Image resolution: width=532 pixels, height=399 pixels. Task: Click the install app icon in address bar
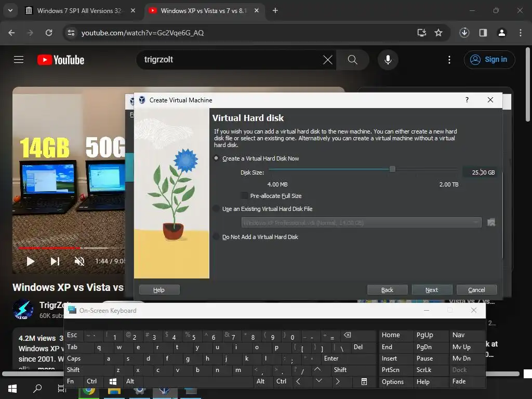(421, 33)
